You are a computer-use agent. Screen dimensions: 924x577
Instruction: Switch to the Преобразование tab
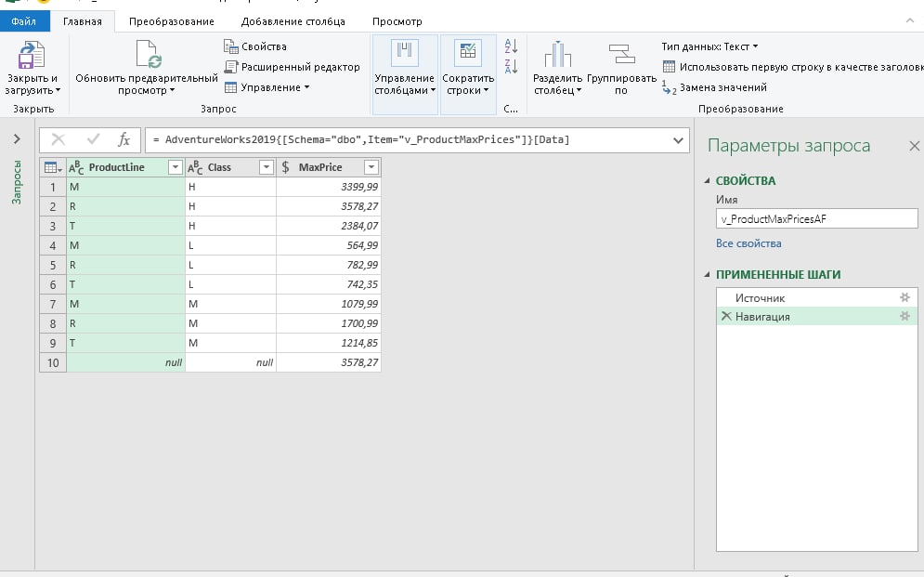click(x=172, y=21)
